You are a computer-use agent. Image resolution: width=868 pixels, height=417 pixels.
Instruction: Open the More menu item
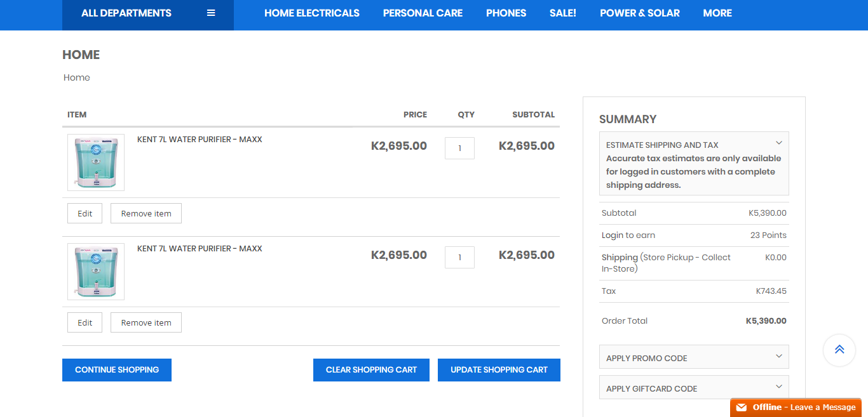pos(717,13)
